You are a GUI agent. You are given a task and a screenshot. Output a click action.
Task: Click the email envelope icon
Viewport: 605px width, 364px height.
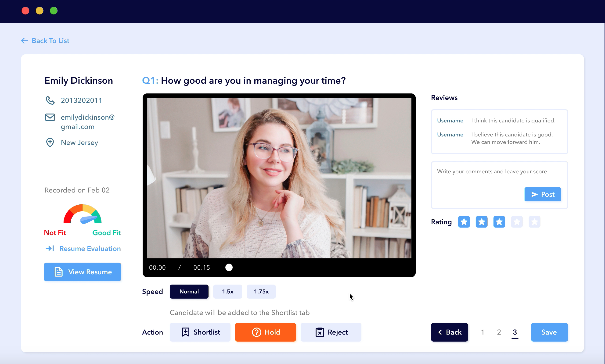pyautogui.click(x=50, y=117)
